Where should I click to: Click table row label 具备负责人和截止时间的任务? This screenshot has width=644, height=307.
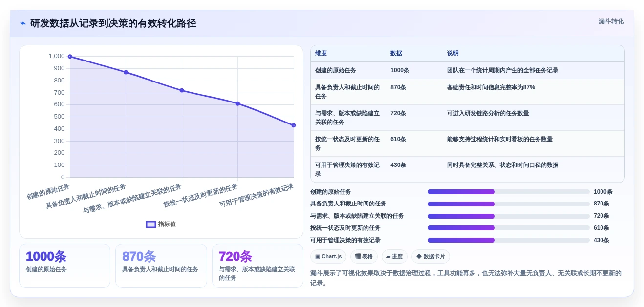[347, 92]
